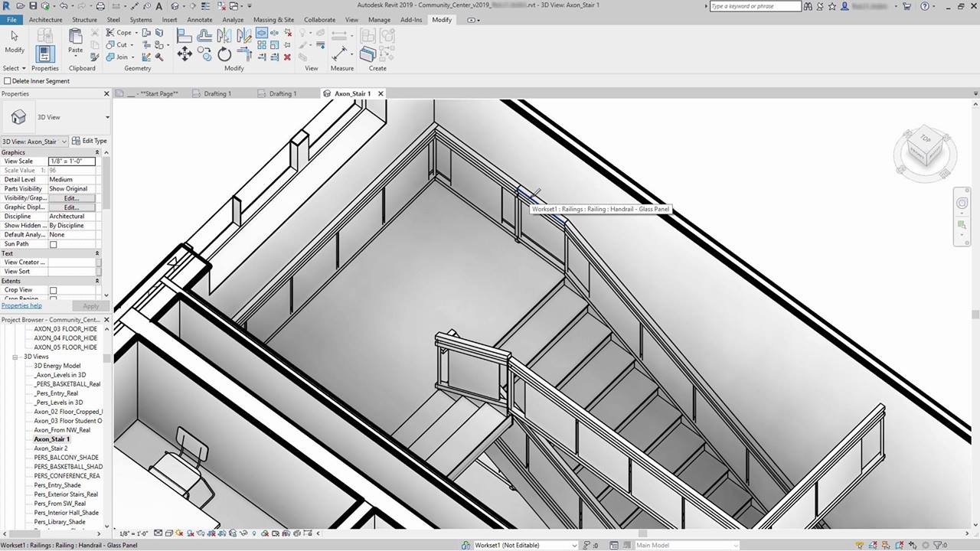
Task: Click the Edit Type icon
Action: [x=89, y=141]
